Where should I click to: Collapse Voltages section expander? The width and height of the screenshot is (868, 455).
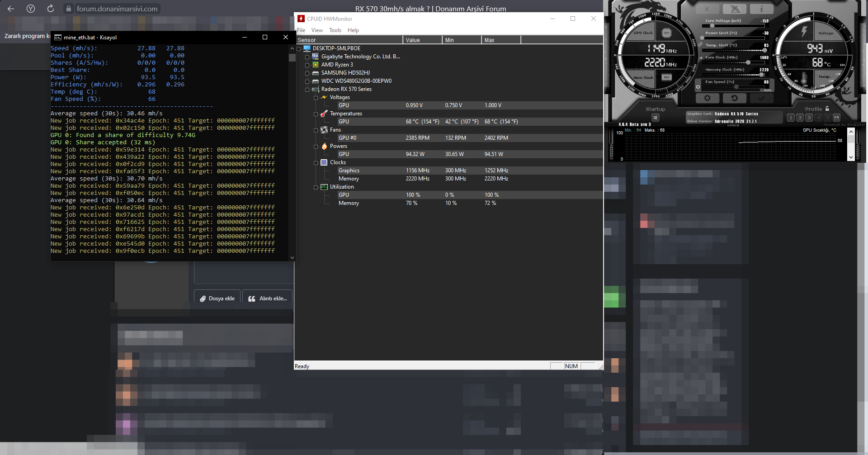coord(316,98)
